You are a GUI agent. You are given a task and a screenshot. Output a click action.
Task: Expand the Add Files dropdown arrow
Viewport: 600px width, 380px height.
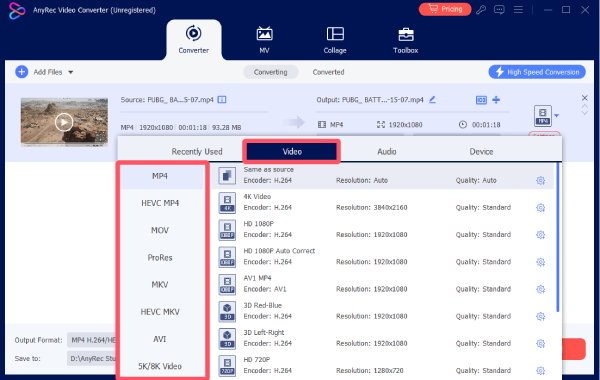click(x=71, y=72)
